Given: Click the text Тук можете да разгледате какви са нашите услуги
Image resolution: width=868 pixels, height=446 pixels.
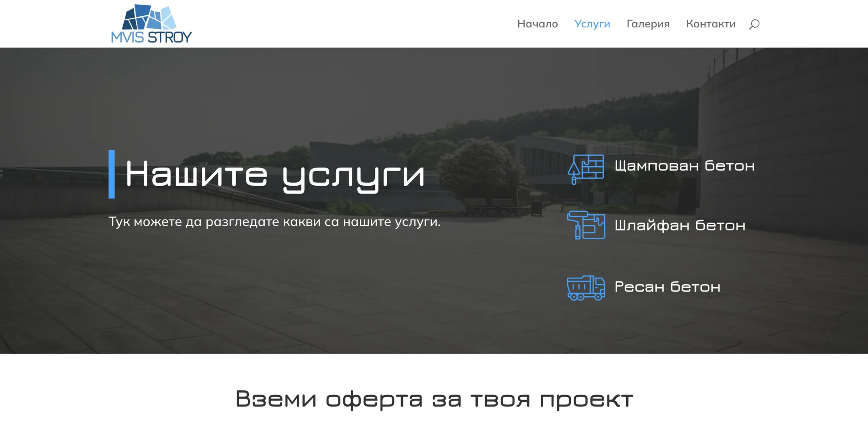Looking at the screenshot, I should [x=274, y=222].
